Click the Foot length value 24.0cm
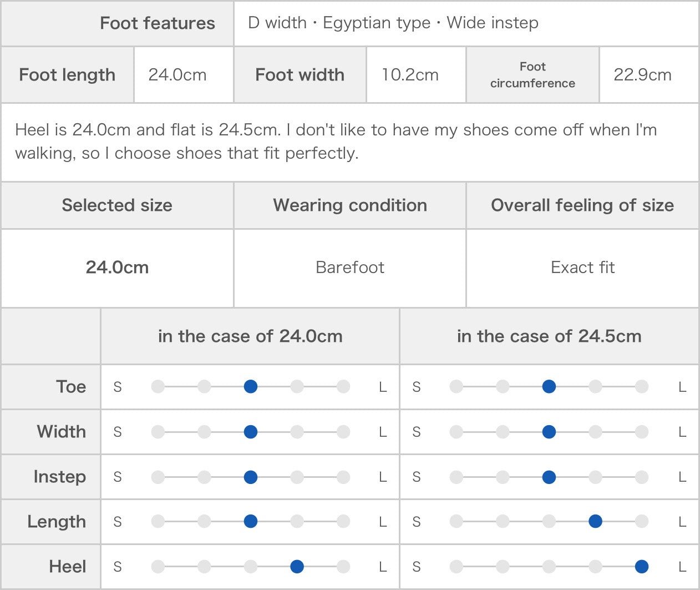The image size is (700, 590). [177, 75]
